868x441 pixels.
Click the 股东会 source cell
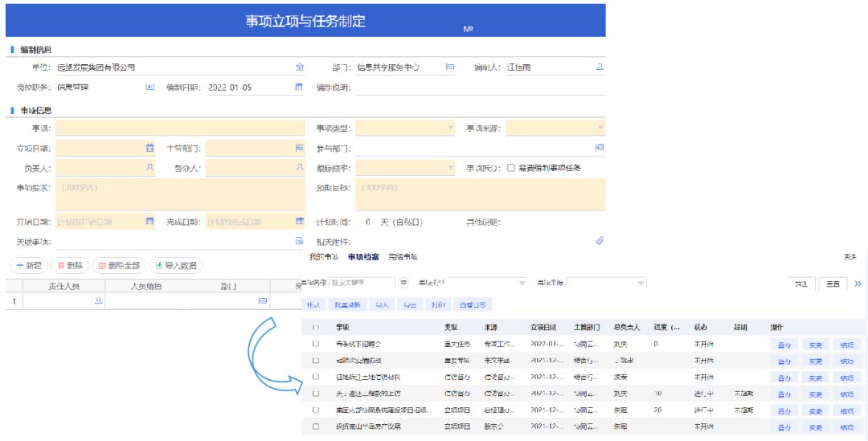(493, 427)
